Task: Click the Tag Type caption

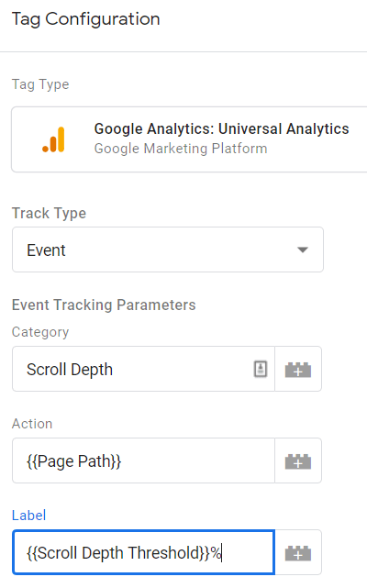Action: (x=40, y=84)
